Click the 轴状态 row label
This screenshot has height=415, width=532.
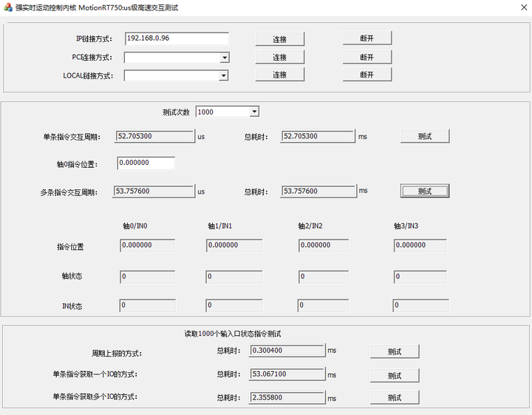(72, 276)
